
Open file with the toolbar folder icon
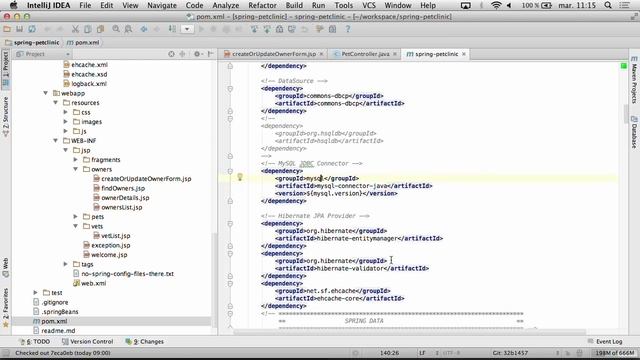pyautogui.click(x=7, y=29)
